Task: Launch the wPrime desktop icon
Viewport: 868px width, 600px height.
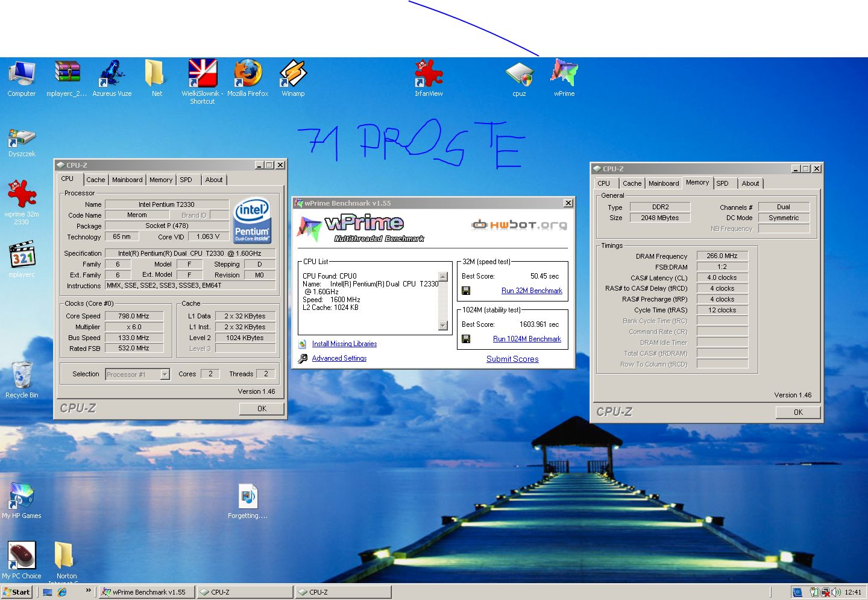Action: pos(564,74)
